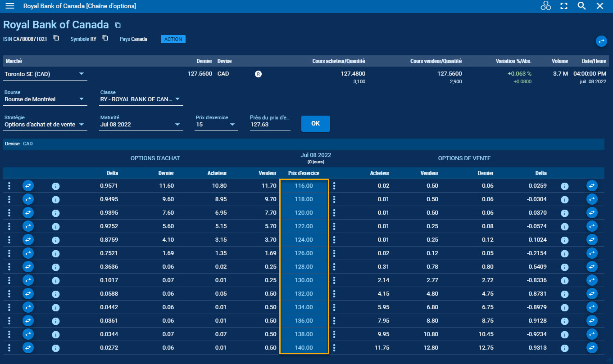Select the 128.00 strike price cell
The height and width of the screenshot is (364, 613).
pos(304,267)
